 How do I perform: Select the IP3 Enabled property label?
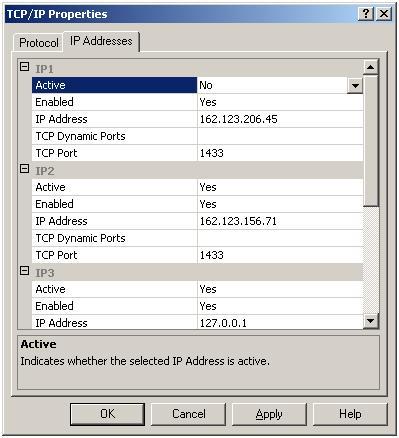pos(54,306)
